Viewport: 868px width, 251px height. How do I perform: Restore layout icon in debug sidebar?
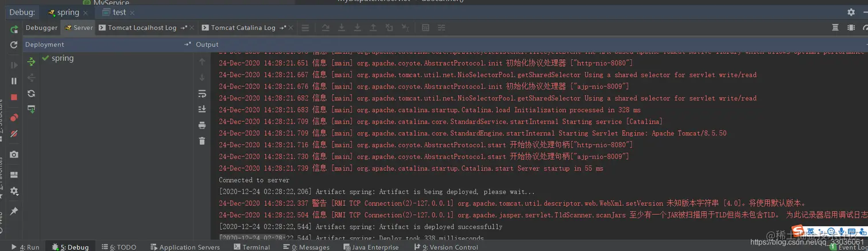point(14,175)
